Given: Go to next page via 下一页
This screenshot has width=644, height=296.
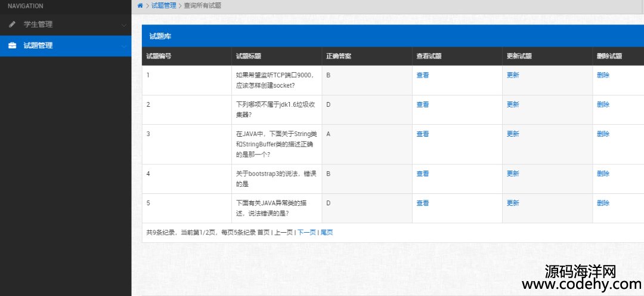Looking at the screenshot, I should (306, 232).
